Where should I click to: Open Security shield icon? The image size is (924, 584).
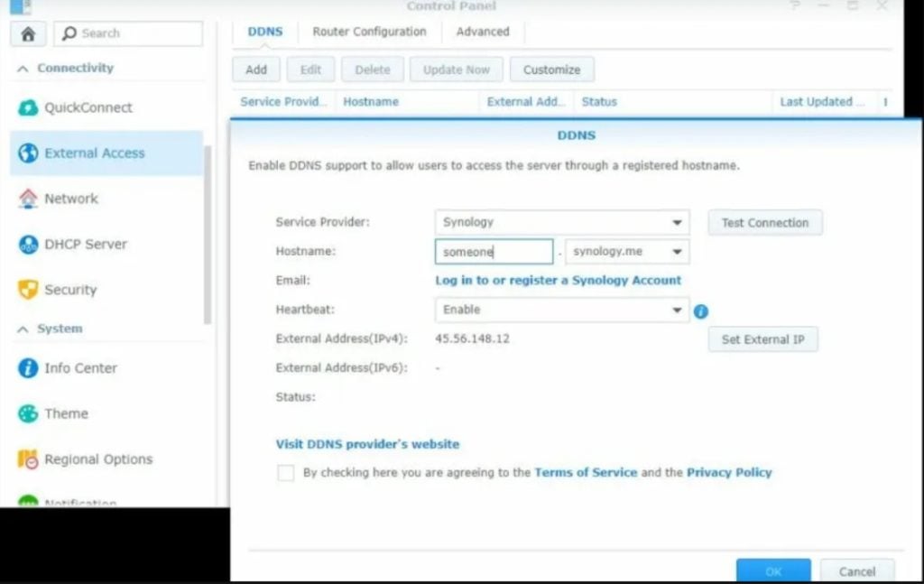point(28,290)
